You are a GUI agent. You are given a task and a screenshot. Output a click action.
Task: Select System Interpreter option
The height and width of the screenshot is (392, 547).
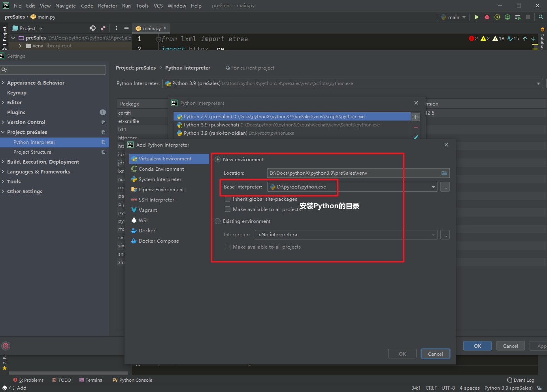point(169,179)
